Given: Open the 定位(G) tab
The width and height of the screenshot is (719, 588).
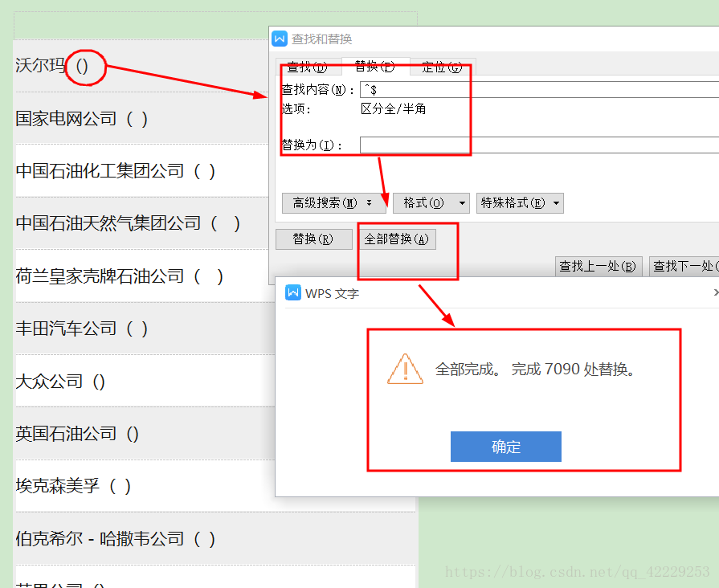Looking at the screenshot, I should point(442,67).
